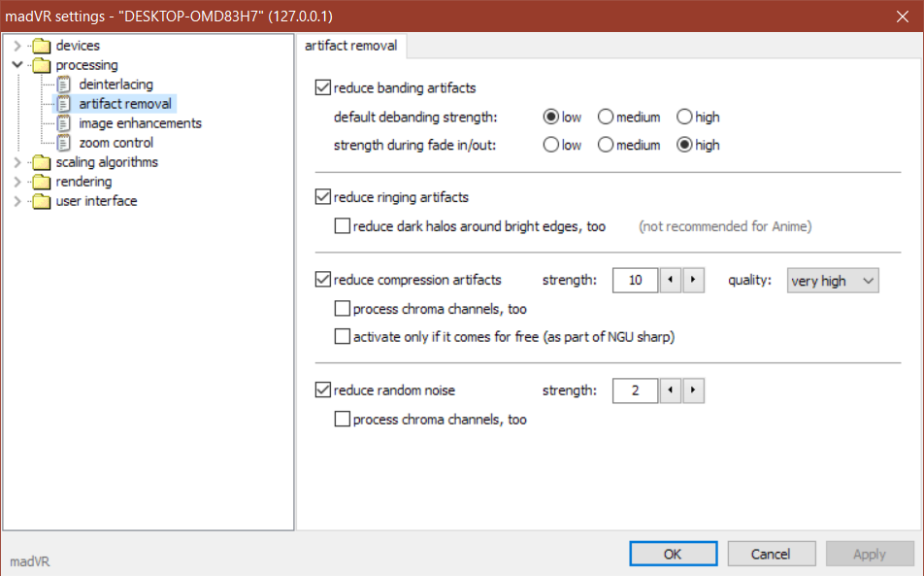Select medium default debanding strength
The height and width of the screenshot is (576, 924).
click(606, 117)
